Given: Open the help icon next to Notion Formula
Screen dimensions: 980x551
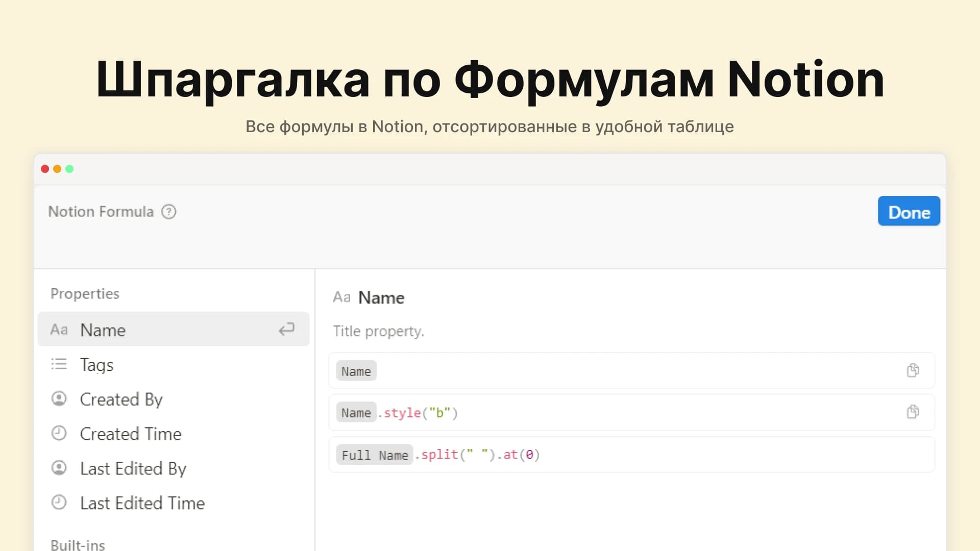Looking at the screenshot, I should (x=169, y=211).
